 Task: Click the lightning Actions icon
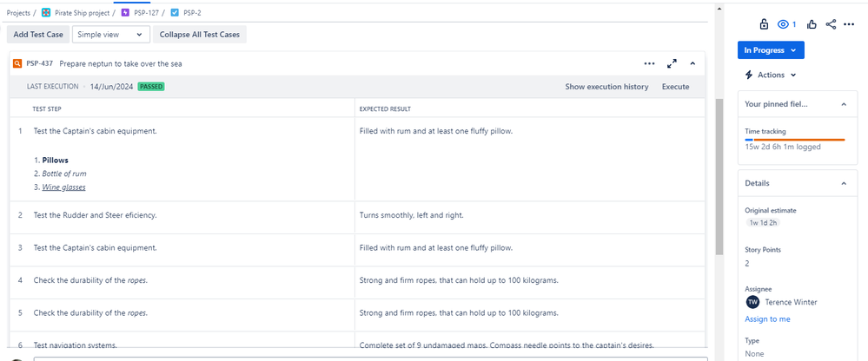pyautogui.click(x=749, y=75)
